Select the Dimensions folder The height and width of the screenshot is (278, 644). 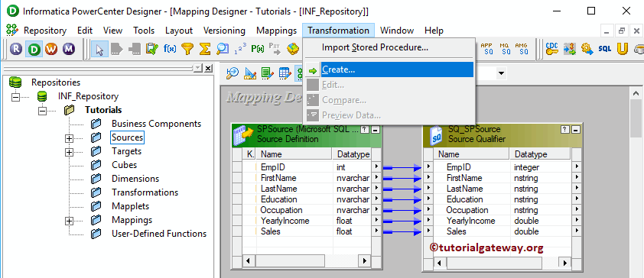click(x=135, y=179)
